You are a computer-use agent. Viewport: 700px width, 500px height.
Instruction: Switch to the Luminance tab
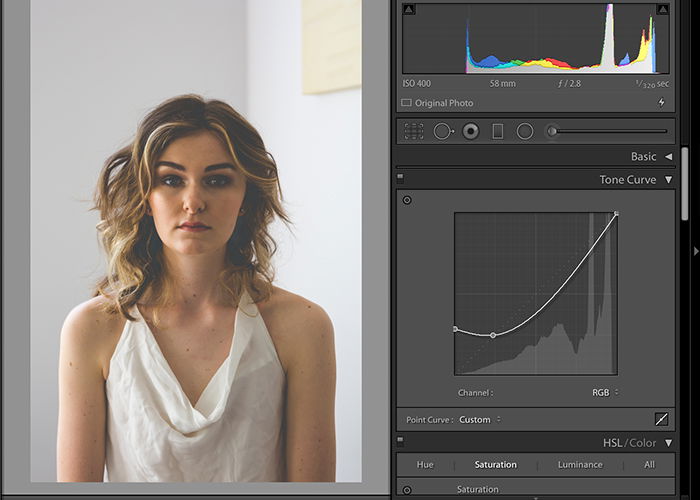tap(580, 465)
